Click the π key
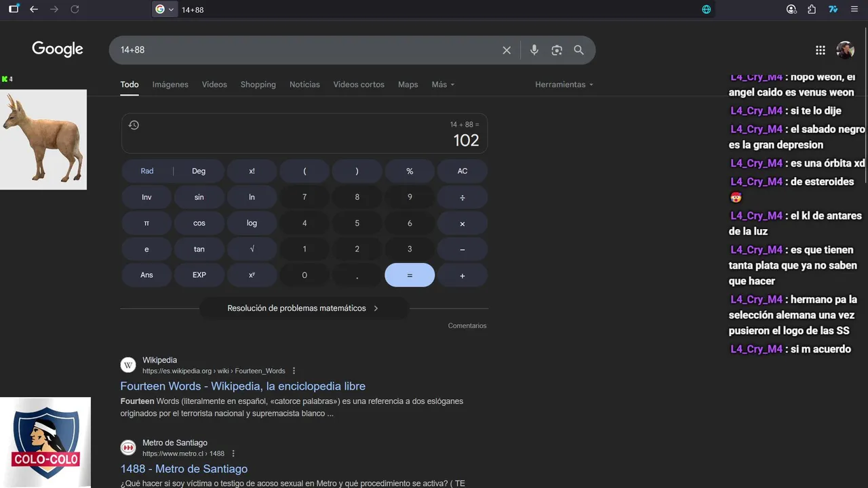 (146, 223)
